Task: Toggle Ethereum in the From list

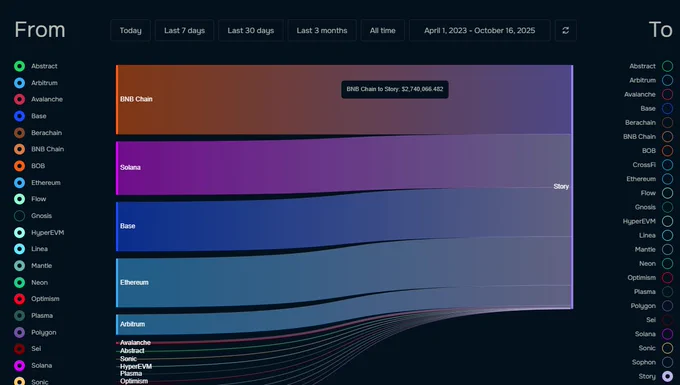Action: click(37, 183)
